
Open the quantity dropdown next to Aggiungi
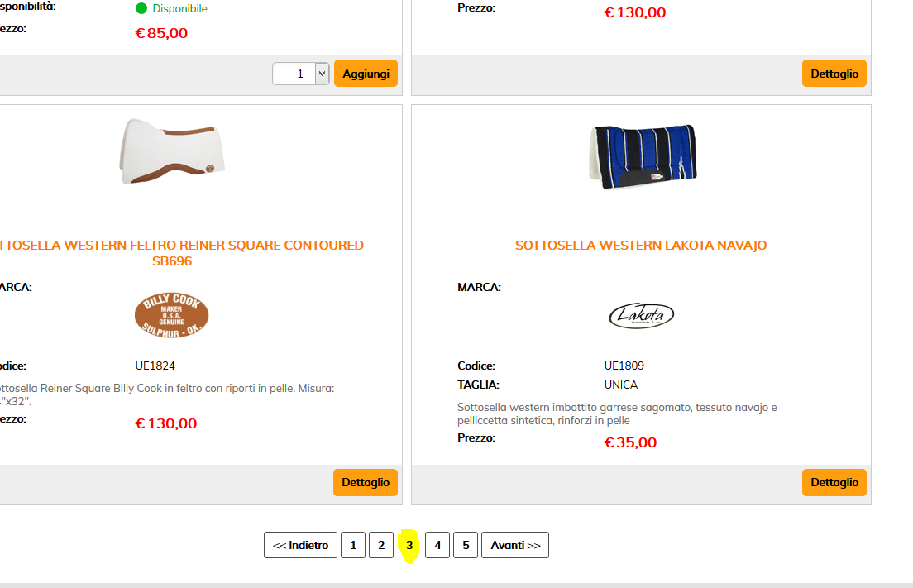[x=321, y=74]
